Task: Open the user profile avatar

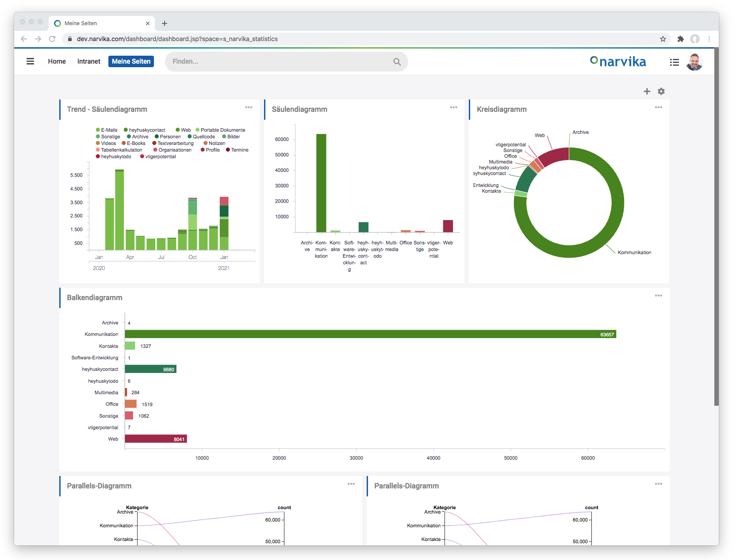Action: click(x=694, y=62)
